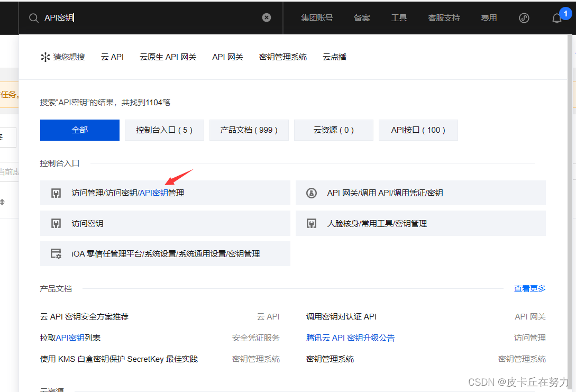Screen dimensions: 576x392
Task: Click icon beside 访问管理/访问密钥/API密钥管理
Action: (56, 193)
